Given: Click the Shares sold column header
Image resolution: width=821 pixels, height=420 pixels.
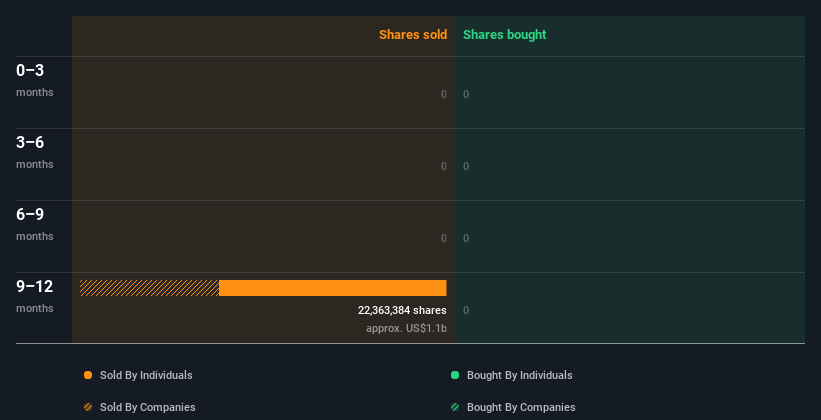Looking at the screenshot, I should [412, 35].
